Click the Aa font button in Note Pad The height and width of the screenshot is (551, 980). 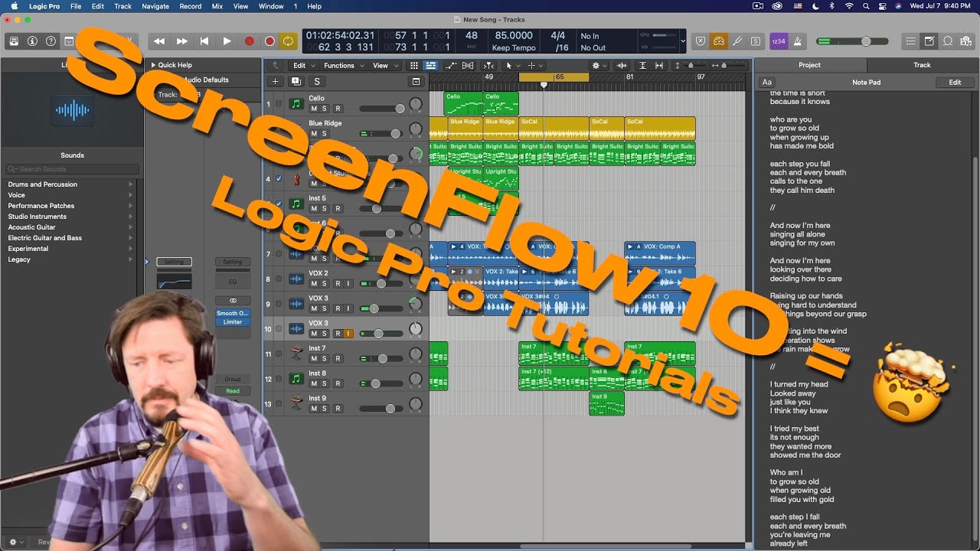click(x=766, y=82)
